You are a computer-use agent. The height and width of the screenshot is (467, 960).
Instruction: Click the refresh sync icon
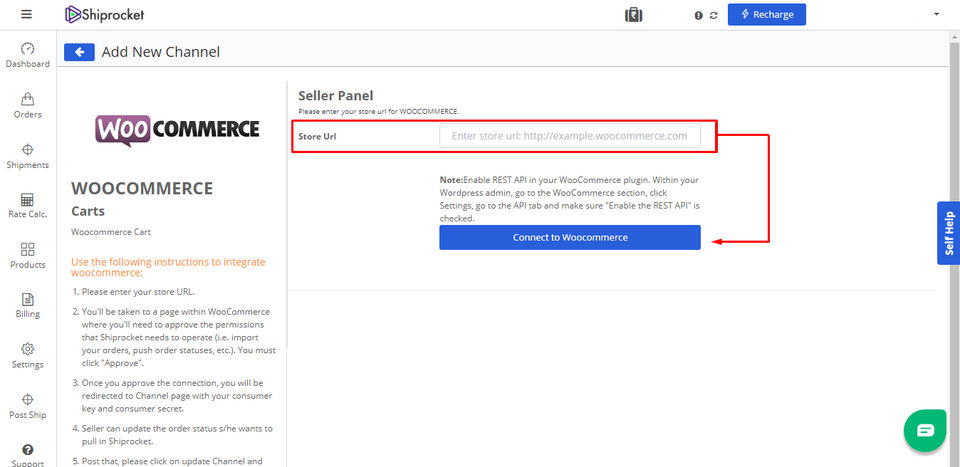[x=713, y=16]
